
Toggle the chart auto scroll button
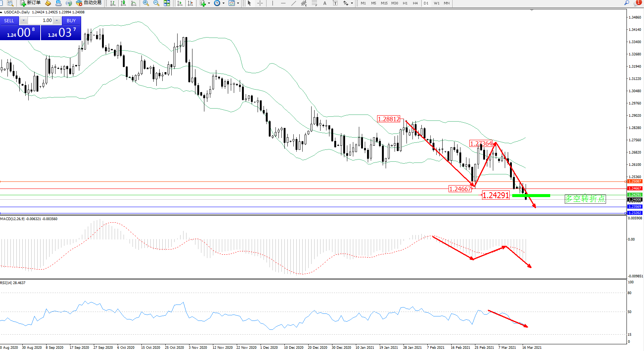(180, 3)
